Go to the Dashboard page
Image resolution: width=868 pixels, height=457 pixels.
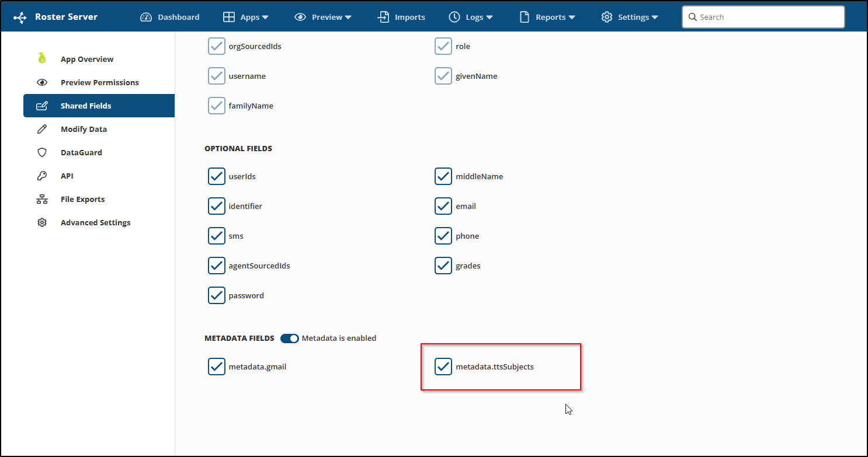click(170, 17)
